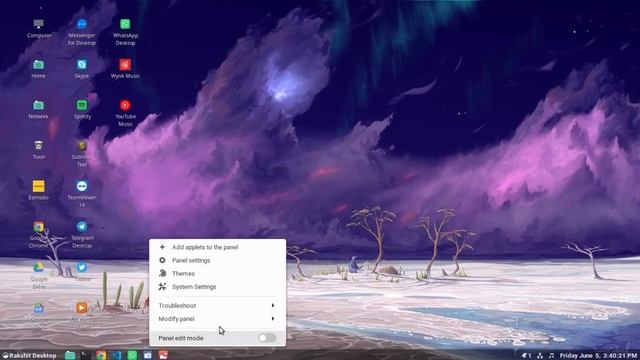Launch terminal from the panel
640x360 pixels.
click(84, 356)
